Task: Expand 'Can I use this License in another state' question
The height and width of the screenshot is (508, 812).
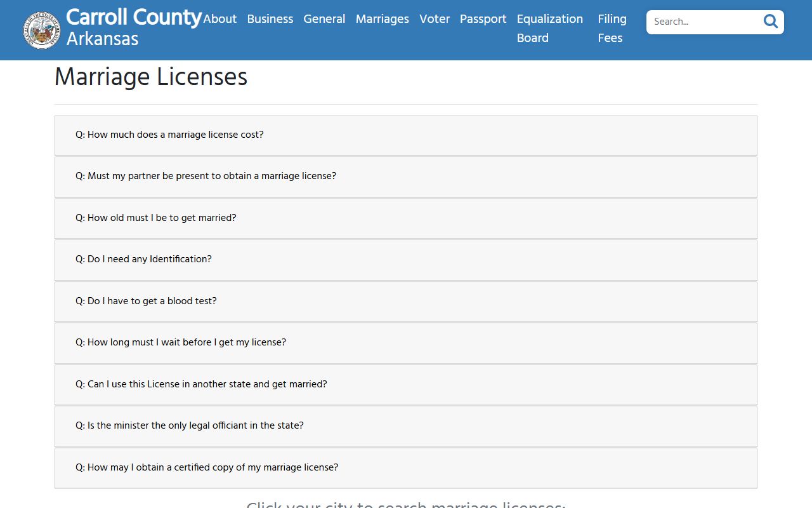Action: pos(406,385)
